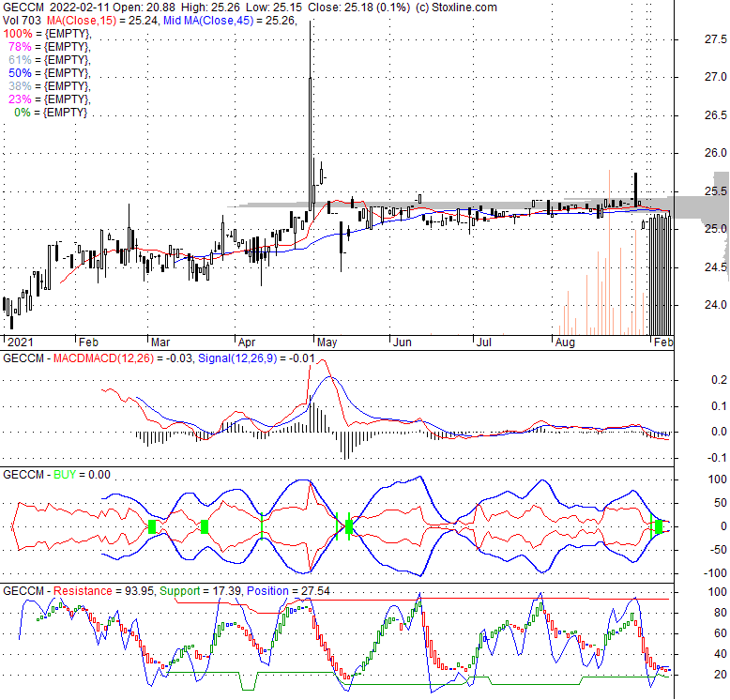
Task: Click the 'Aug' date axis label
Action: 565,342
